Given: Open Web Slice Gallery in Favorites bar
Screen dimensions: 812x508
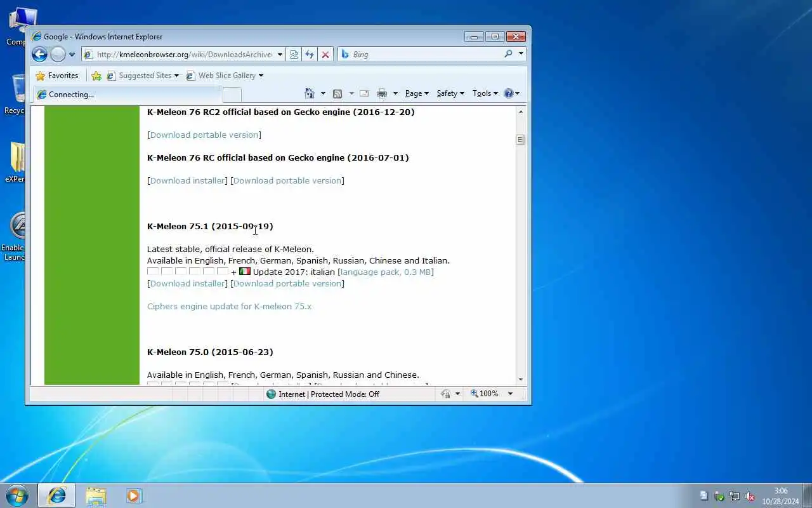Looking at the screenshot, I should (x=224, y=76).
